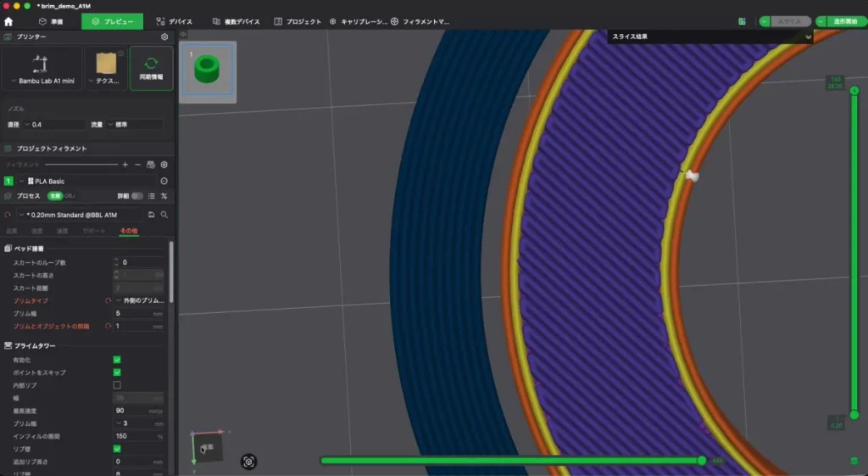Screen dimensions: 868x476
Task: Click the Bambu Lab A1 mini printer image
Action: click(40, 64)
